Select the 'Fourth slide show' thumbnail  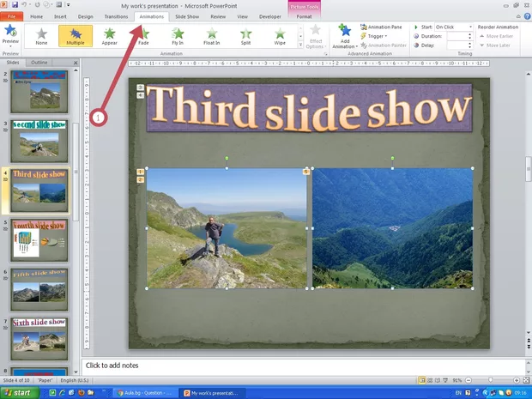tap(39, 239)
